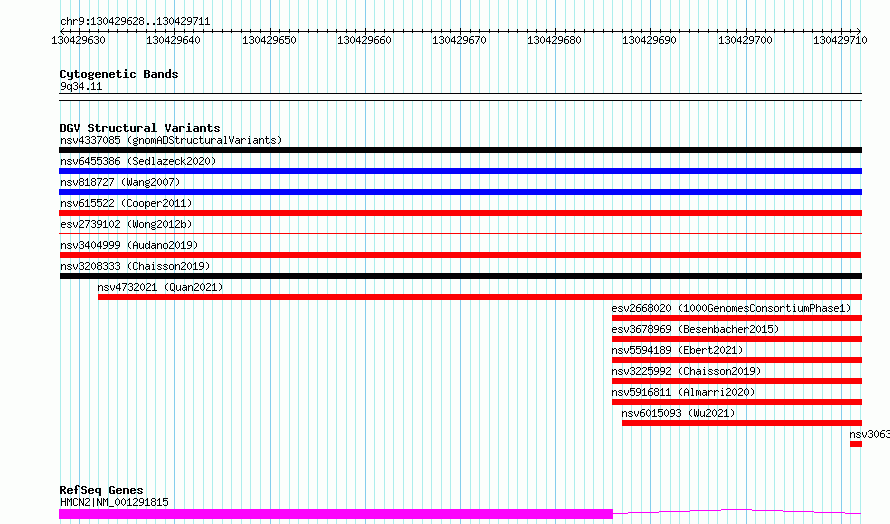This screenshot has width=890, height=524.
Task: Click the HMCN2|NM_001291815 gene label
Action: (114, 502)
